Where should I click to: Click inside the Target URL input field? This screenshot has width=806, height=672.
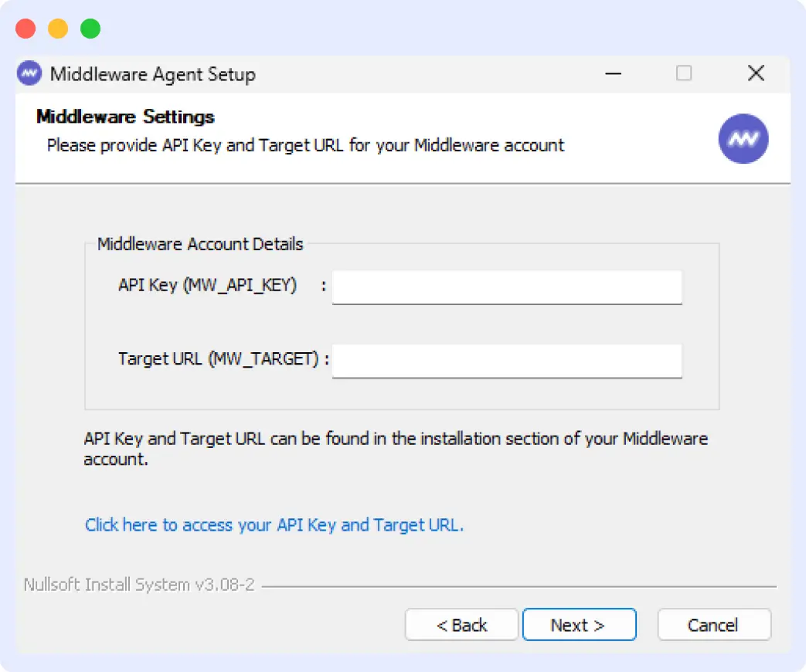[506, 360]
